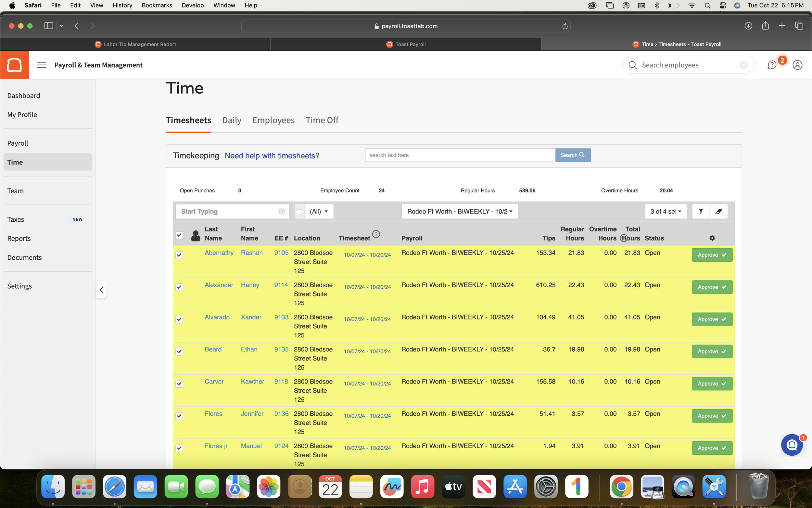Open the (All) filter dropdown
Image resolution: width=812 pixels, height=508 pixels.
[319, 211]
